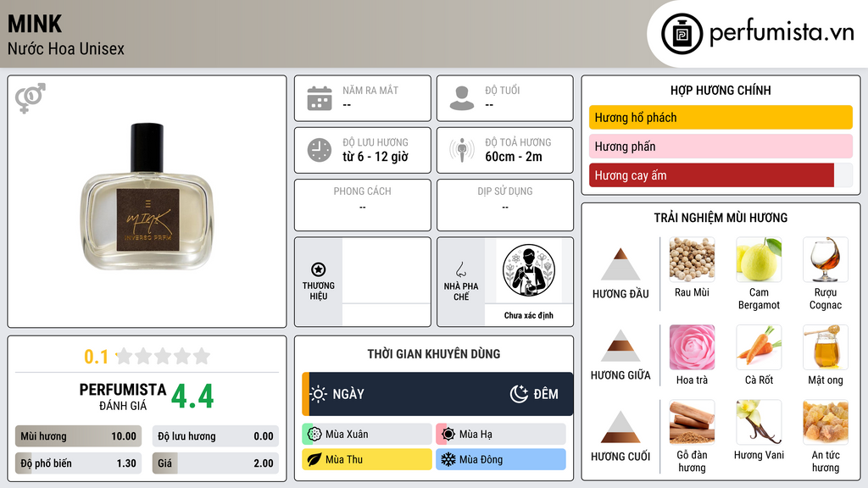
Task: Click the Mùa Hạ season chip
Action: click(x=501, y=434)
